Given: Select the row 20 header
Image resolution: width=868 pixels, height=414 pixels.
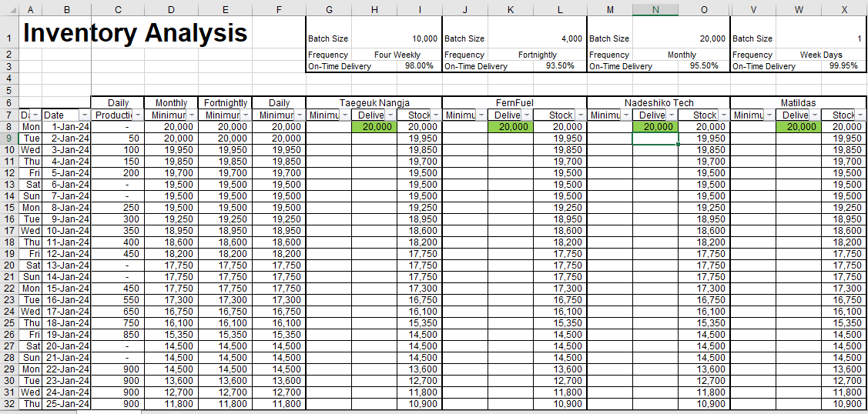Looking at the screenshot, I should pyautogui.click(x=9, y=265).
